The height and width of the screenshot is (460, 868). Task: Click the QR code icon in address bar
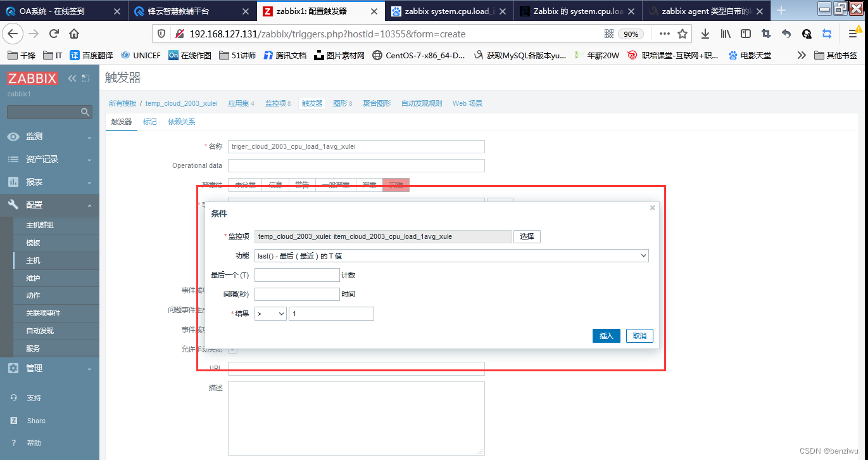coord(609,34)
